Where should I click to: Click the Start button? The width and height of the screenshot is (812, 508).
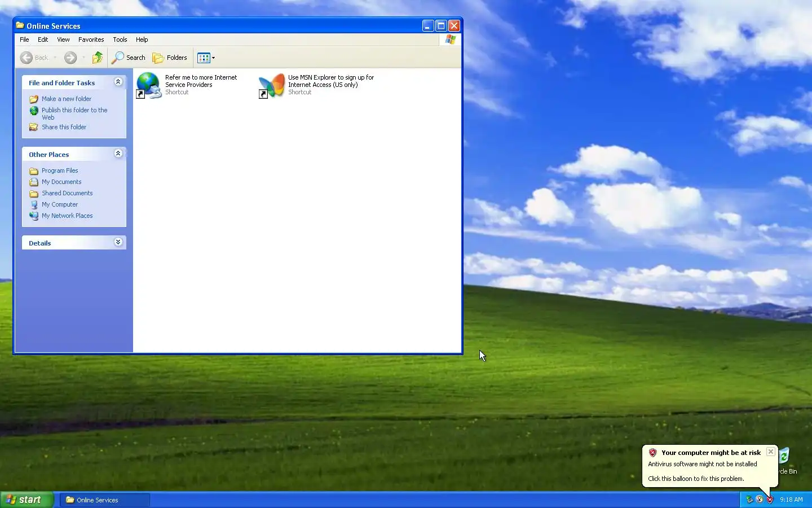(x=27, y=500)
